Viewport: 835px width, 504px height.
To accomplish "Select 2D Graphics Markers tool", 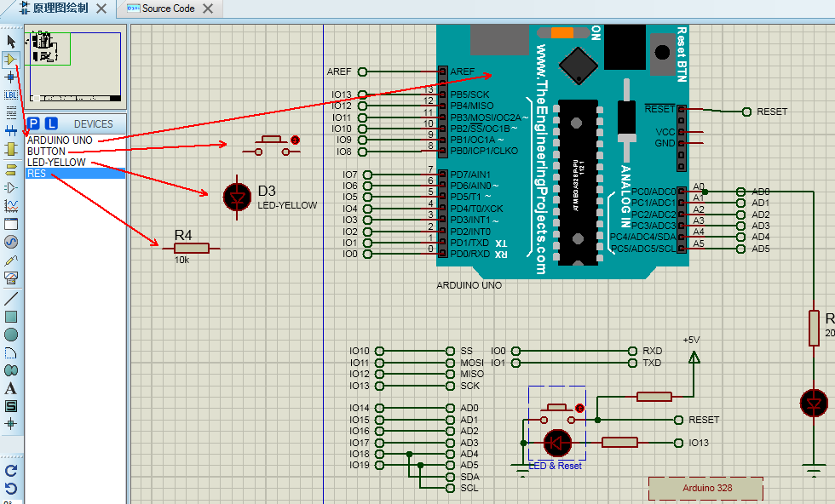I will [10, 424].
